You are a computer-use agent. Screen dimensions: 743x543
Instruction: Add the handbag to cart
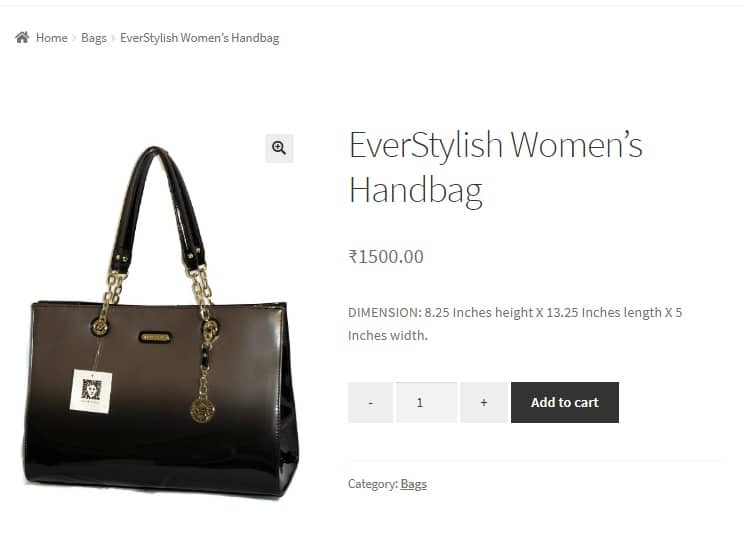(565, 402)
